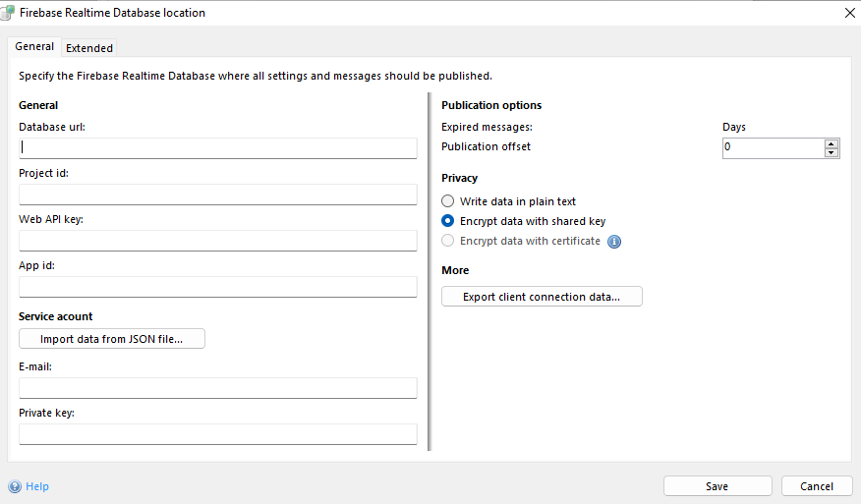Click the Expired messages label
Image resolution: width=861 pixels, height=504 pixels.
point(488,127)
